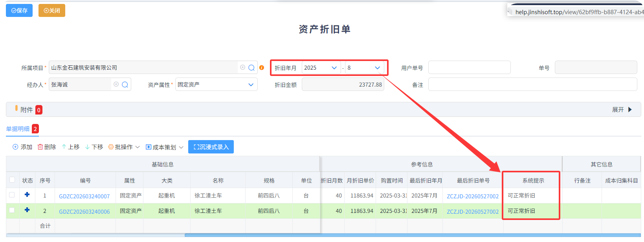Click the 折旧月数 column header

[332, 180]
